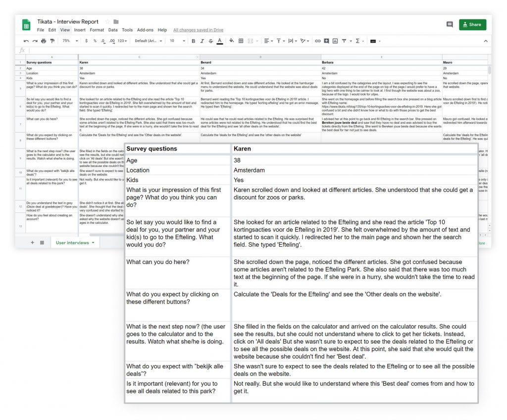
Task: Toggle strikethrough formatting
Action: (210, 41)
